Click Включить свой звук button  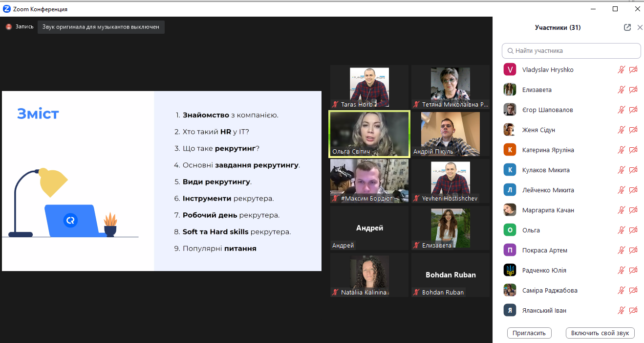pyautogui.click(x=600, y=333)
